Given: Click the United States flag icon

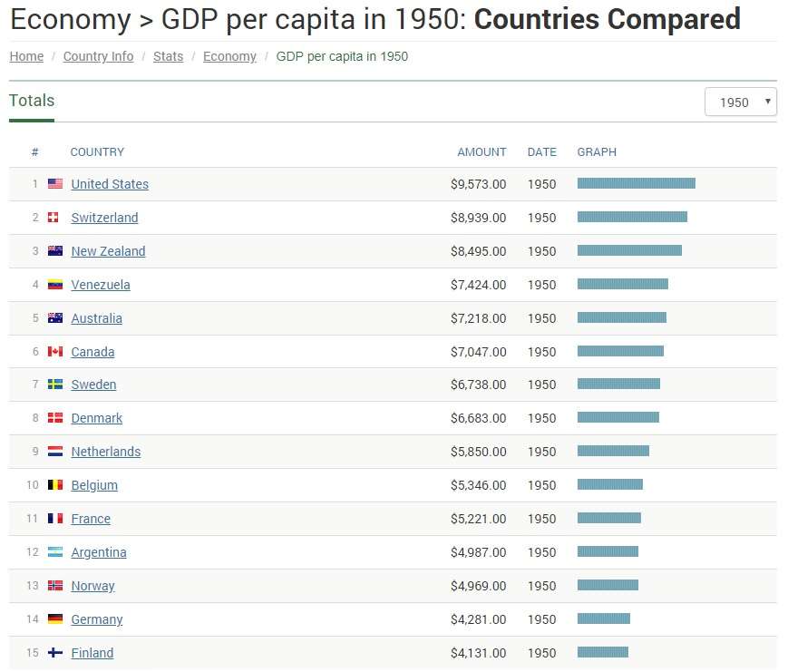Looking at the screenshot, I should pyautogui.click(x=55, y=184).
